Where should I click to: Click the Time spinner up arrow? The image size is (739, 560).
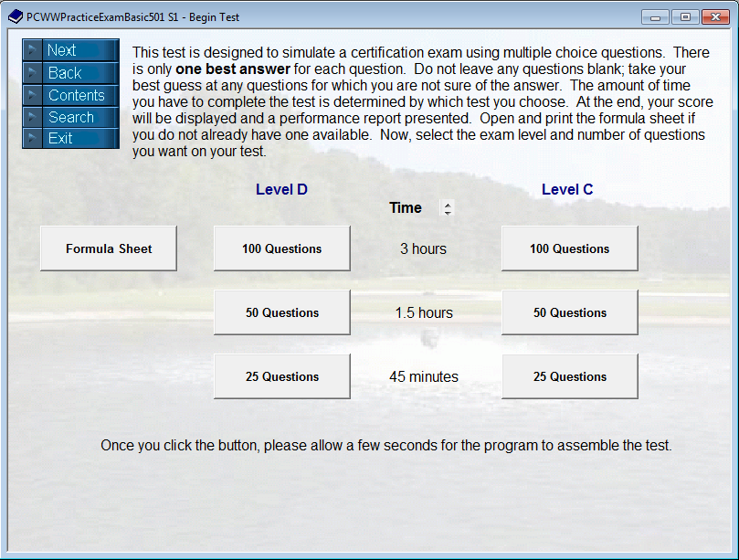tap(447, 203)
